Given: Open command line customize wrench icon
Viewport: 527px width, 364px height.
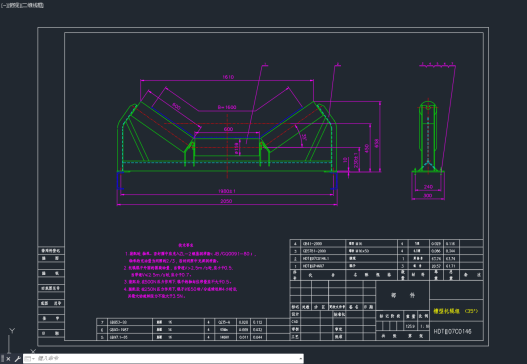Looking at the screenshot, I should [x=17, y=359].
